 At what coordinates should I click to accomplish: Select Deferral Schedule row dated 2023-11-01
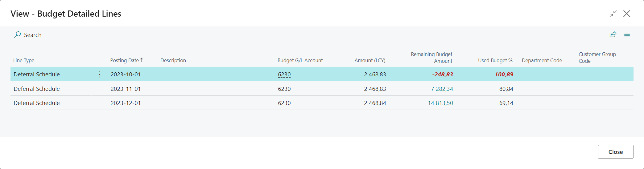(37, 89)
